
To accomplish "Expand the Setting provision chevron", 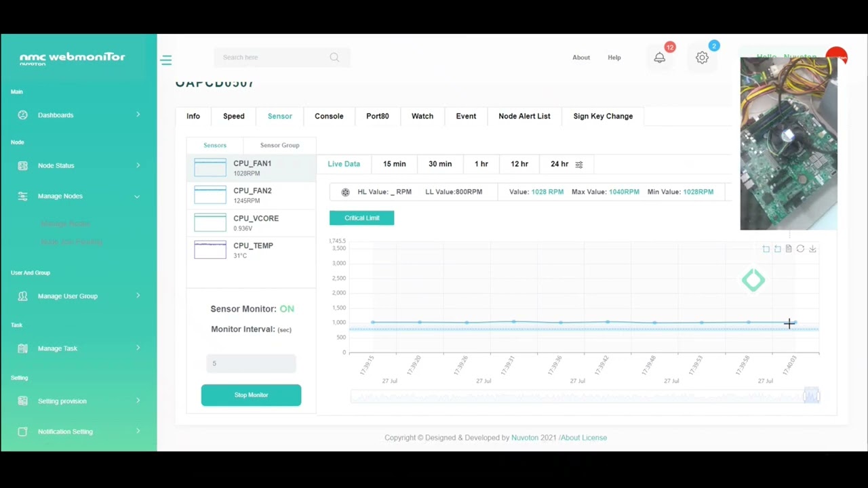I will pos(138,401).
